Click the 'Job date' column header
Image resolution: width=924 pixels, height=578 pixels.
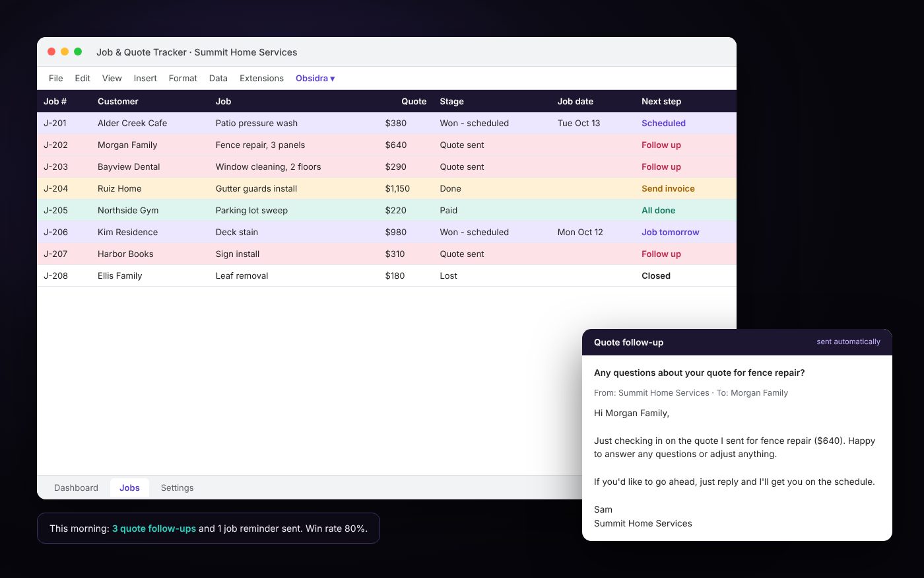click(575, 101)
